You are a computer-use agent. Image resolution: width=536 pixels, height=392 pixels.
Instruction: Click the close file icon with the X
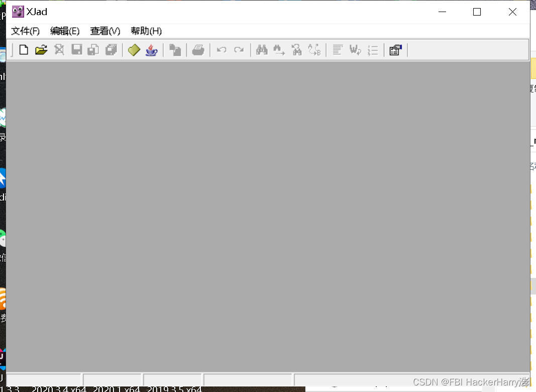click(59, 50)
